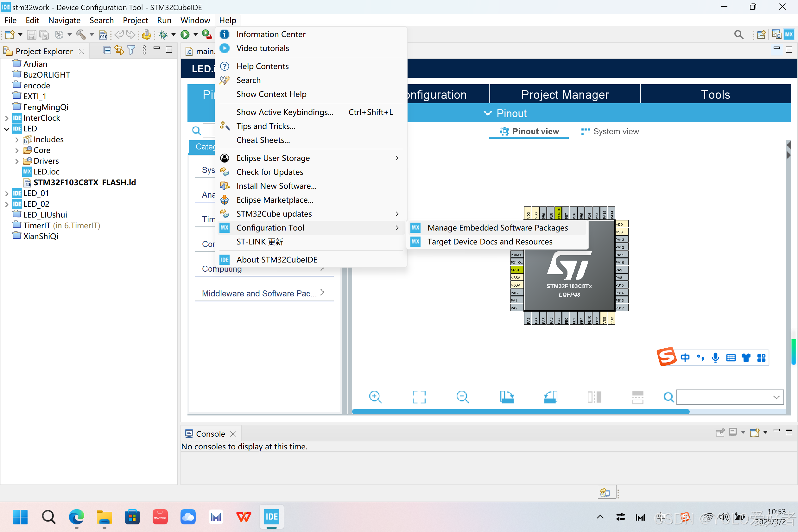Open Microsoft Edge from taskbar
The image size is (798, 532).
click(76, 517)
